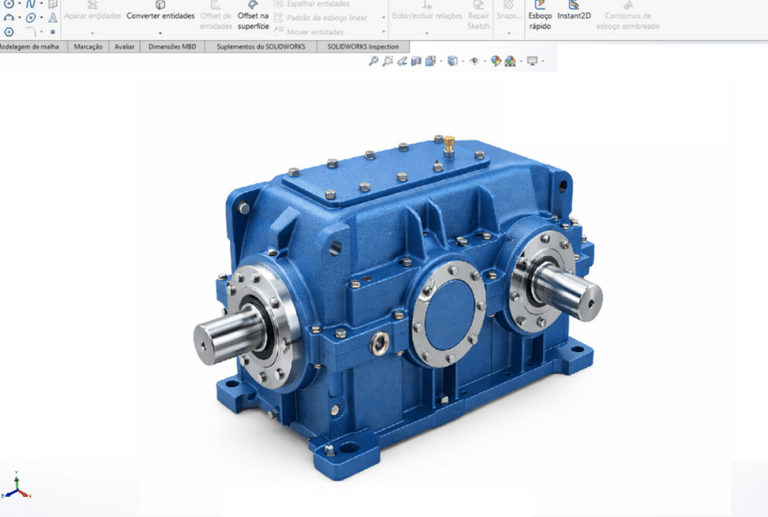Select the Offset na superfície tool
The height and width of the screenshot is (517, 768).
tap(253, 16)
